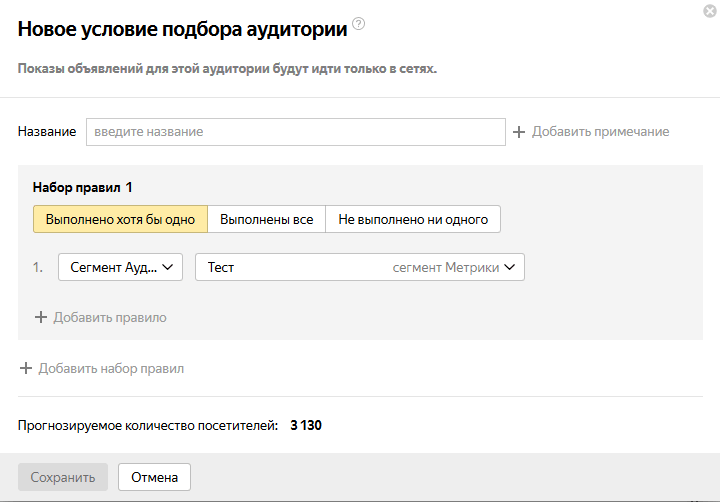Focus the Название input field
The height and width of the screenshot is (502, 720).
click(x=295, y=132)
